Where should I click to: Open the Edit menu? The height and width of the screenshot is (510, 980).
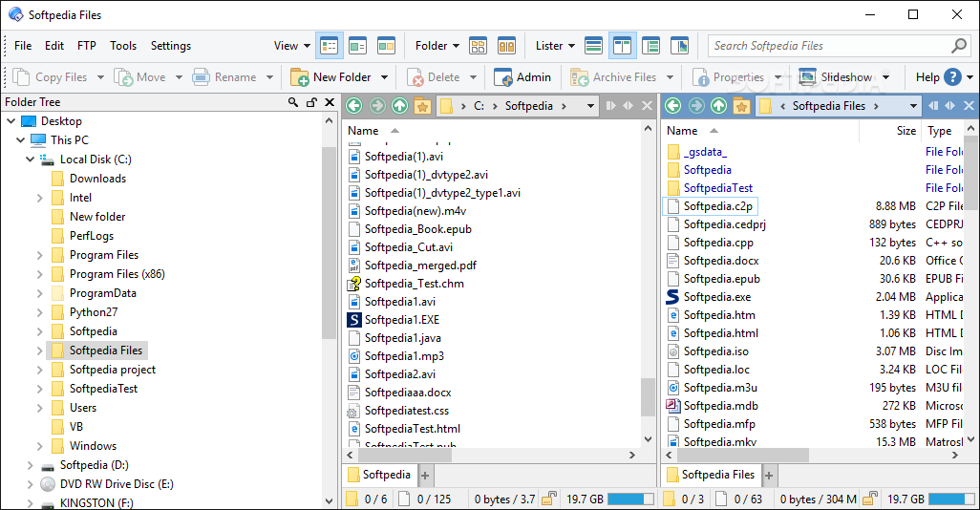54,46
